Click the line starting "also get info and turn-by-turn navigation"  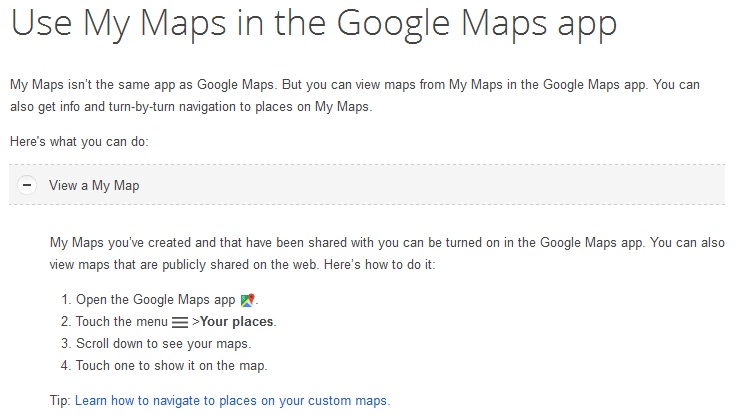191,107
